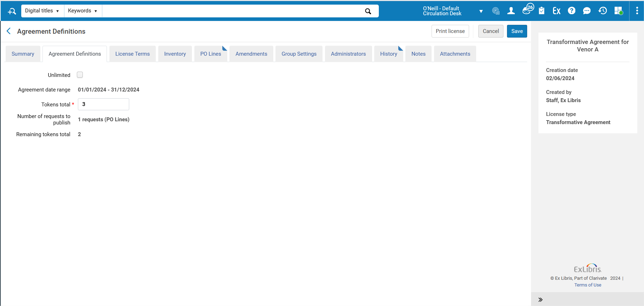
Task: Switch to the Group Settings tab
Action: click(x=299, y=54)
